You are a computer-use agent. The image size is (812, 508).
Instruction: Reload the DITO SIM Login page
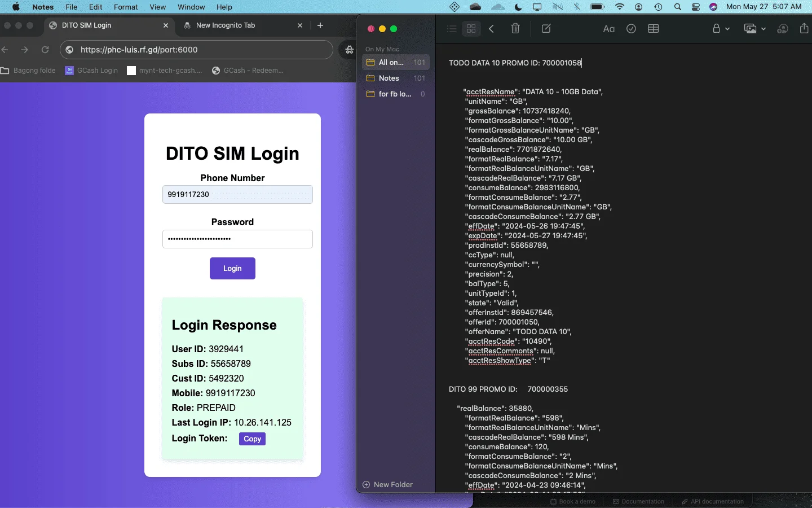(x=45, y=50)
